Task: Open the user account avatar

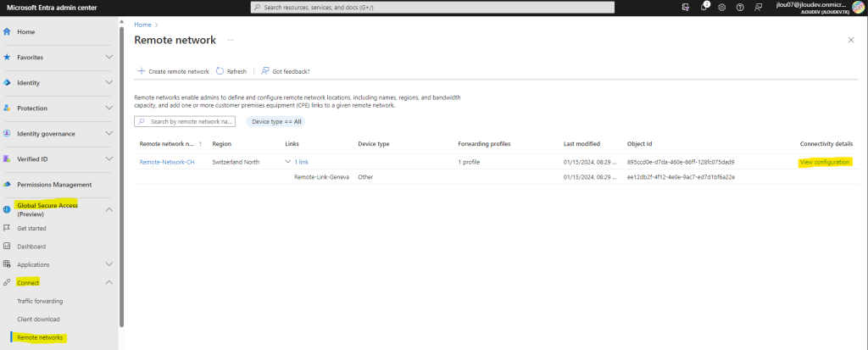Action: click(858, 7)
